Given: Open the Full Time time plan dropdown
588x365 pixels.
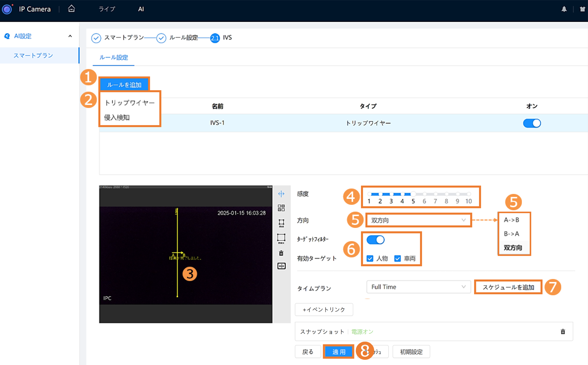Looking at the screenshot, I should pos(418,287).
